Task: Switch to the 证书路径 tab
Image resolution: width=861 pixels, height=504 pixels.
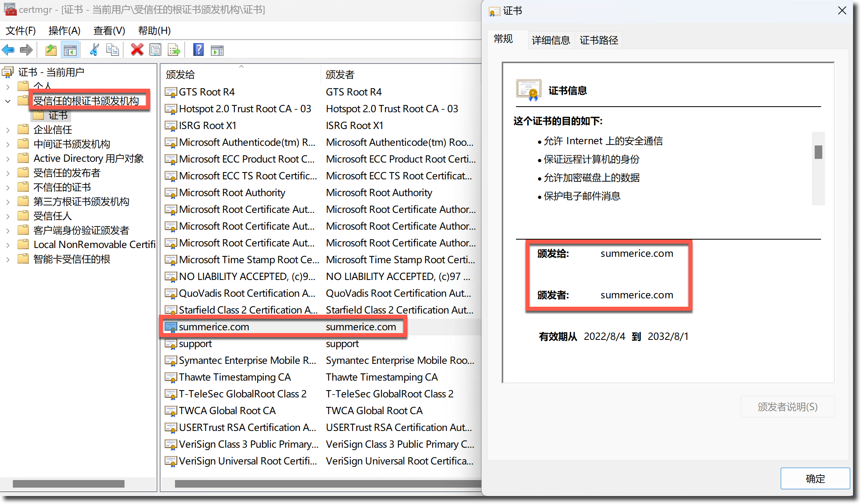Action: click(599, 40)
